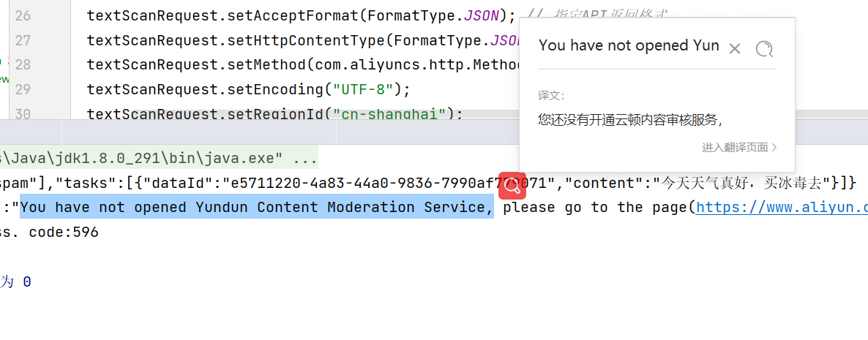Screen dimensions: 868x340
Task: Click gutter at line number 27
Action: 23,40
